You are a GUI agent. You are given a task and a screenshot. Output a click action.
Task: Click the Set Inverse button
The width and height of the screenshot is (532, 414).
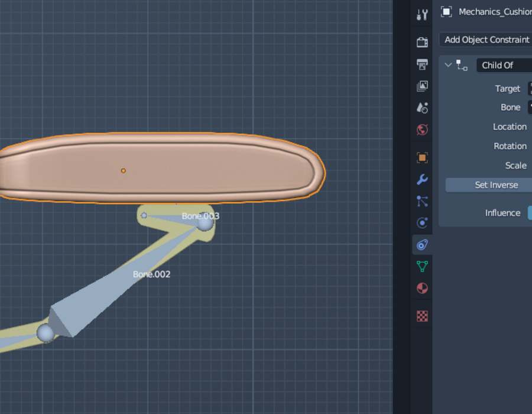click(489, 185)
